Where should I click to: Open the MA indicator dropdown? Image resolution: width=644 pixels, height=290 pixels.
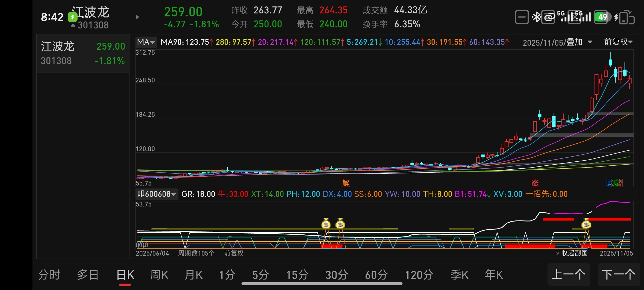(146, 42)
